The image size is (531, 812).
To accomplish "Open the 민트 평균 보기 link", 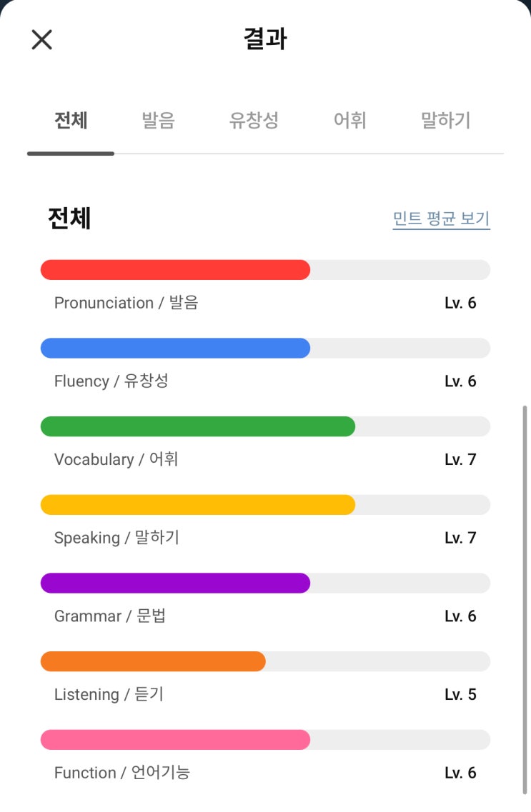I will tap(441, 219).
